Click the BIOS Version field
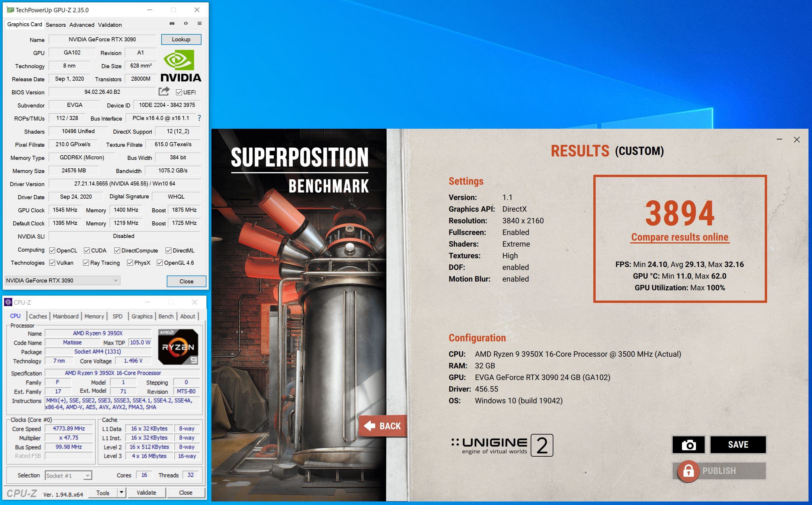 (102, 92)
